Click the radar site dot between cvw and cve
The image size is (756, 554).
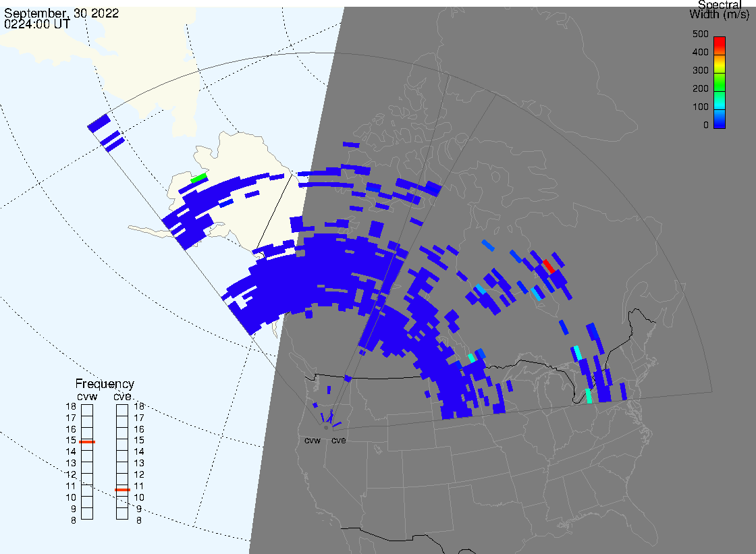click(327, 428)
